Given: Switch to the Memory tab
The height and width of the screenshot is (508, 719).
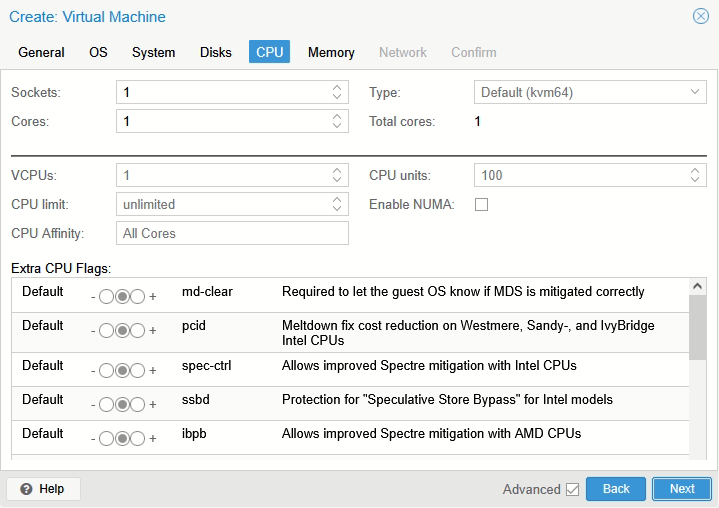Looking at the screenshot, I should coord(331,52).
